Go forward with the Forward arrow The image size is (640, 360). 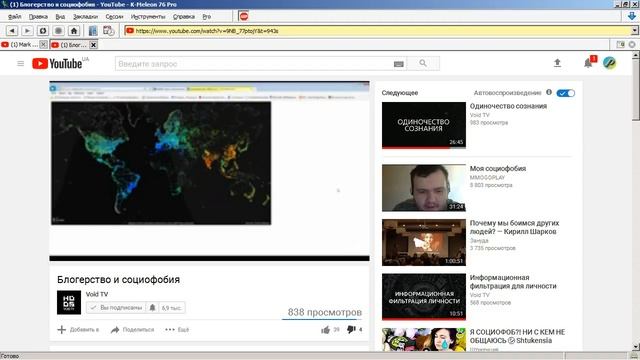tap(27, 31)
